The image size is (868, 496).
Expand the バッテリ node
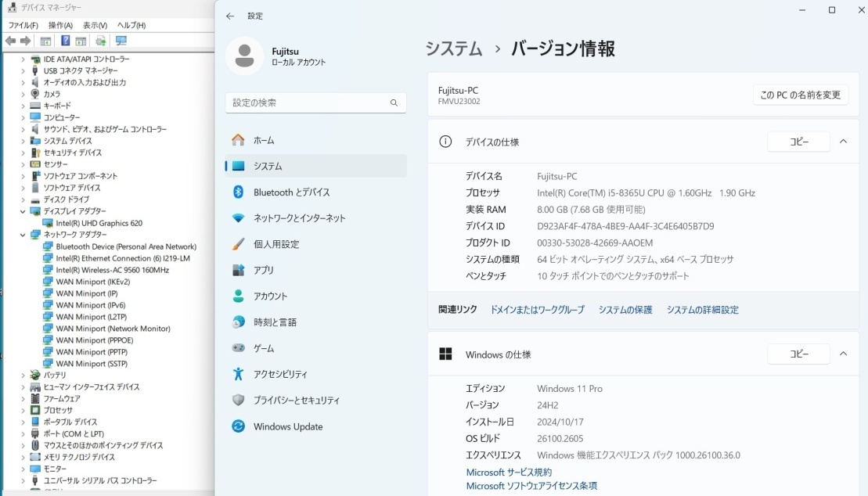point(23,376)
